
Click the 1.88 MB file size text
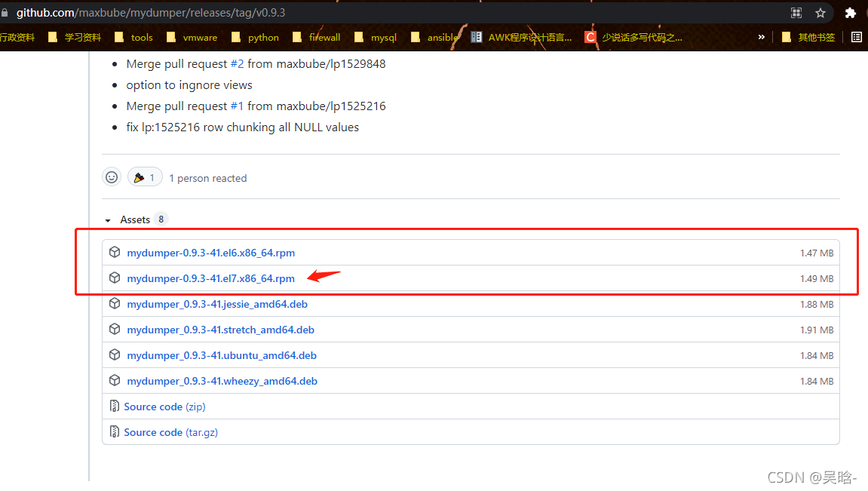817,304
